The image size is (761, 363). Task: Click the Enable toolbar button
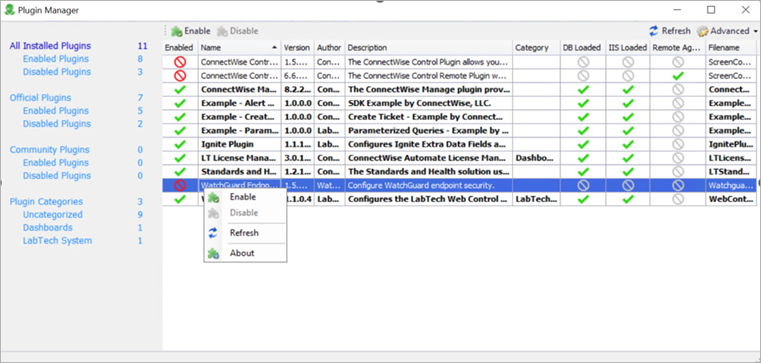[191, 31]
